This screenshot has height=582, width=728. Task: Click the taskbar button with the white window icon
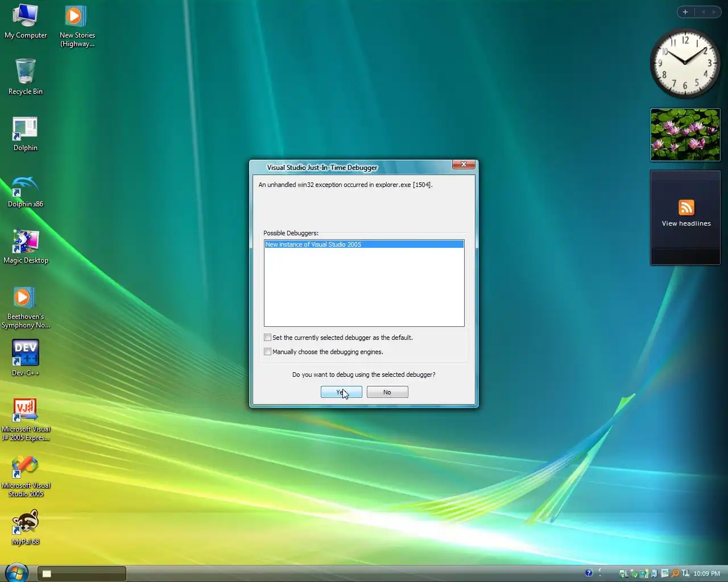click(x=82, y=573)
